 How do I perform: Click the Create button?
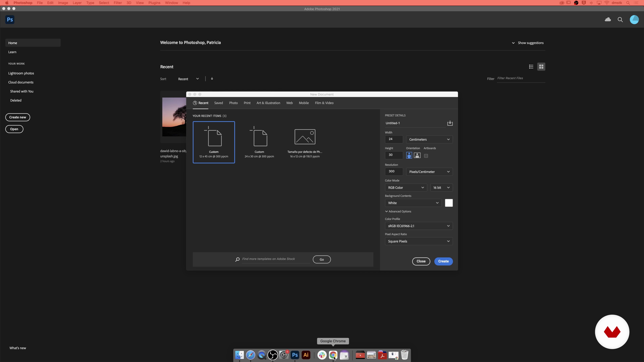(443, 261)
